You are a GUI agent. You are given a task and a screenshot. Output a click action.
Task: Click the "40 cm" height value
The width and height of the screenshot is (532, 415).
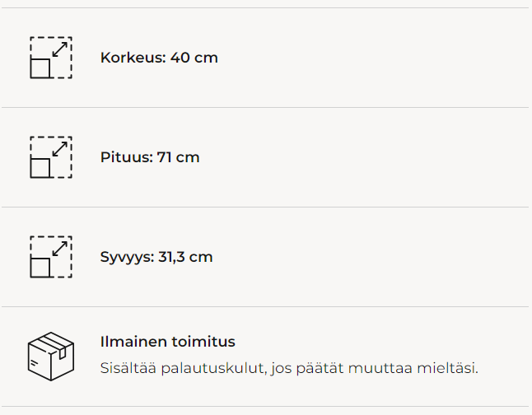[194, 58]
